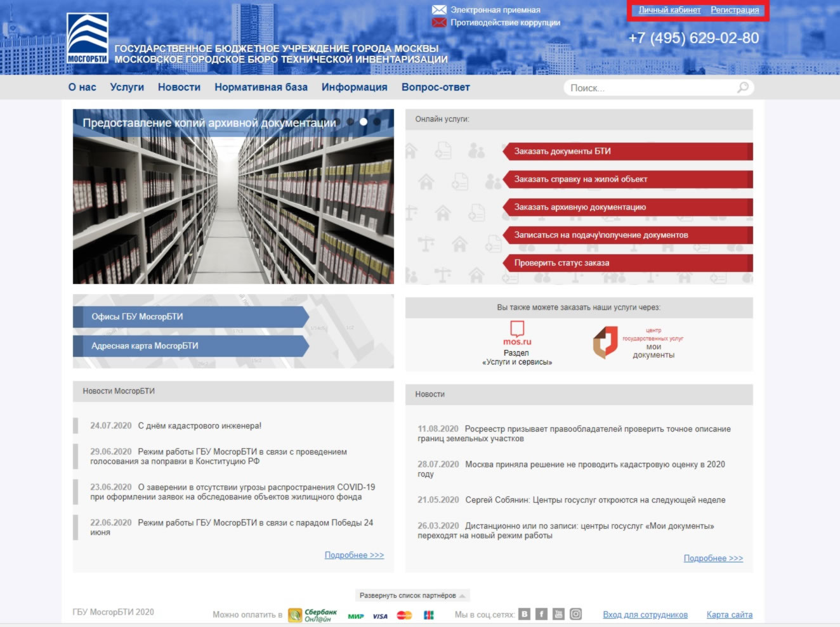Open the 29.06.2020 news about Конституцию voting

tap(218, 456)
